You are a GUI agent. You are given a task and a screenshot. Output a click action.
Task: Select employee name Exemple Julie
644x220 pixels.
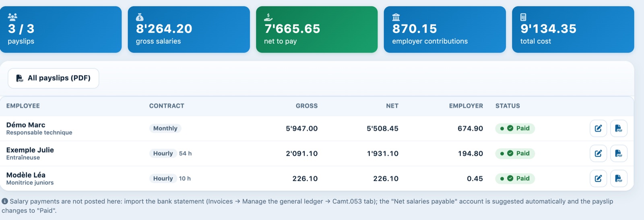pyautogui.click(x=30, y=150)
